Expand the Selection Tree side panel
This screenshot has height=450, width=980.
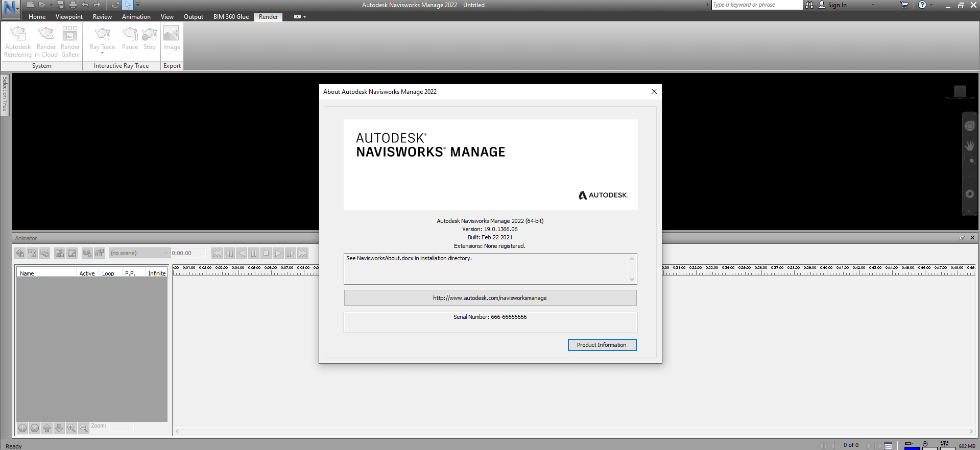coord(5,94)
